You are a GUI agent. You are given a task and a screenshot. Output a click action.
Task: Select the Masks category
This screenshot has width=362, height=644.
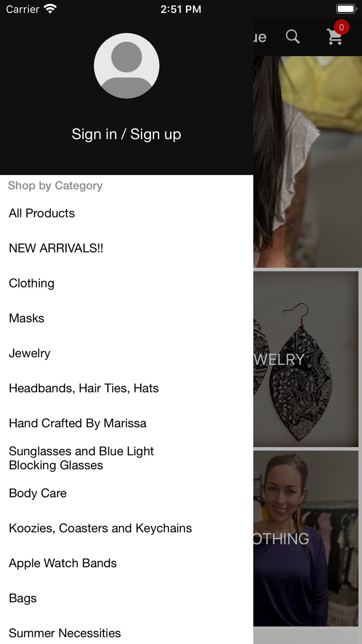[x=126, y=318]
